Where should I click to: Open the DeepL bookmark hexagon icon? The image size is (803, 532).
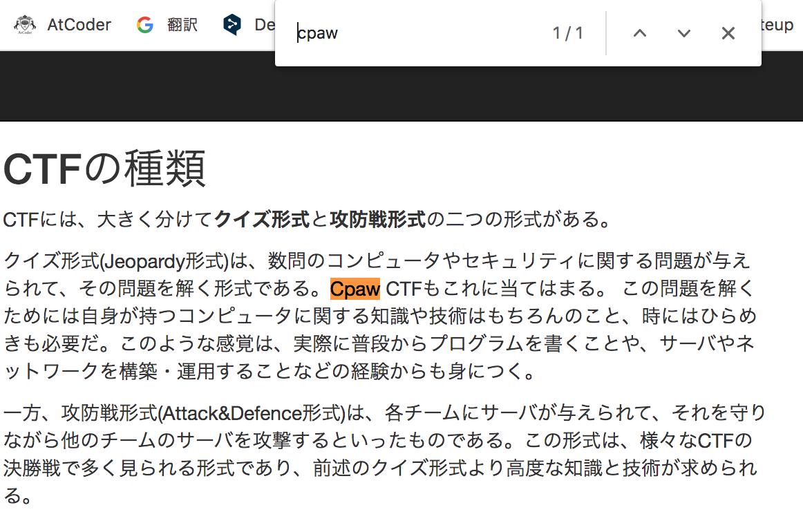[x=232, y=25]
